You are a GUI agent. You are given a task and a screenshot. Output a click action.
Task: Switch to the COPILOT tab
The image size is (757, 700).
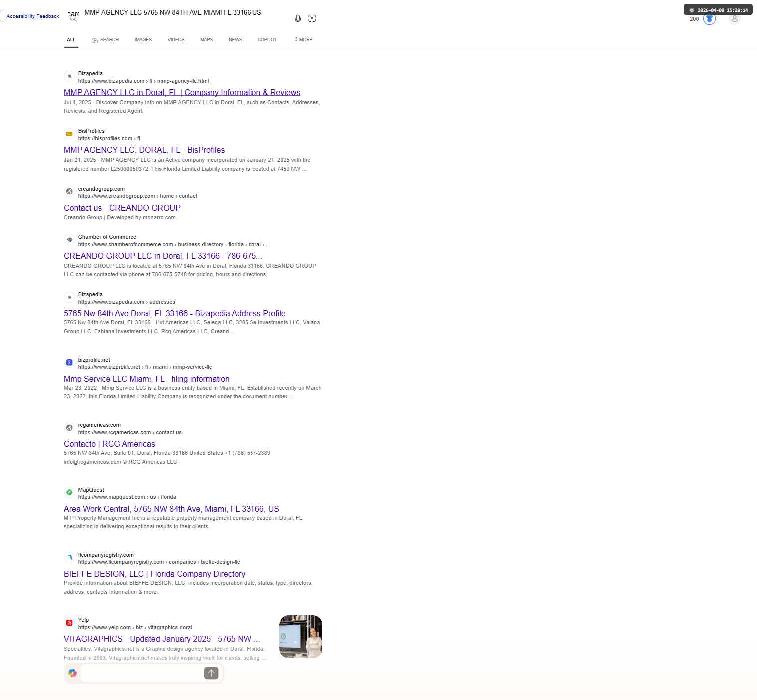tap(267, 40)
